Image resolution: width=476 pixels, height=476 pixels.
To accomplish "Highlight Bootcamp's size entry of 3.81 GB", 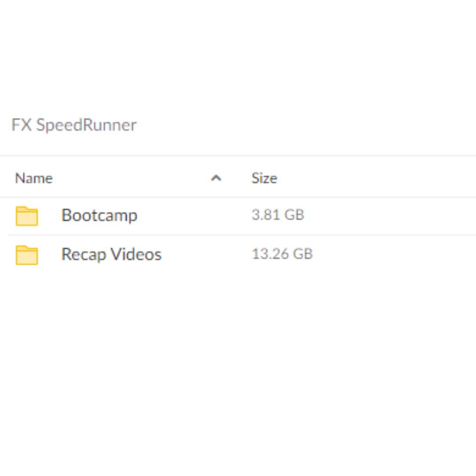I will (x=278, y=215).
